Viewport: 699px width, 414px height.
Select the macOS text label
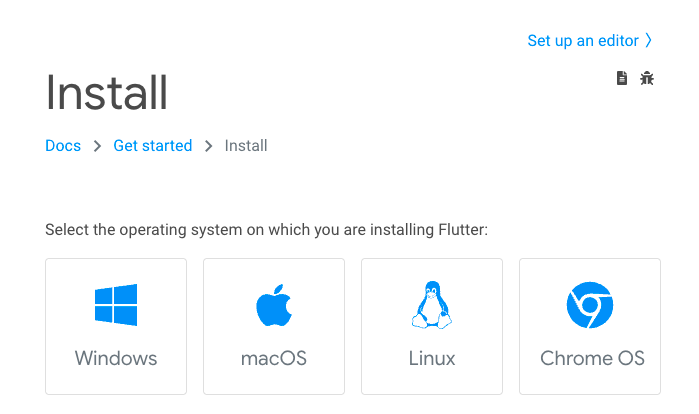pyautogui.click(x=274, y=358)
